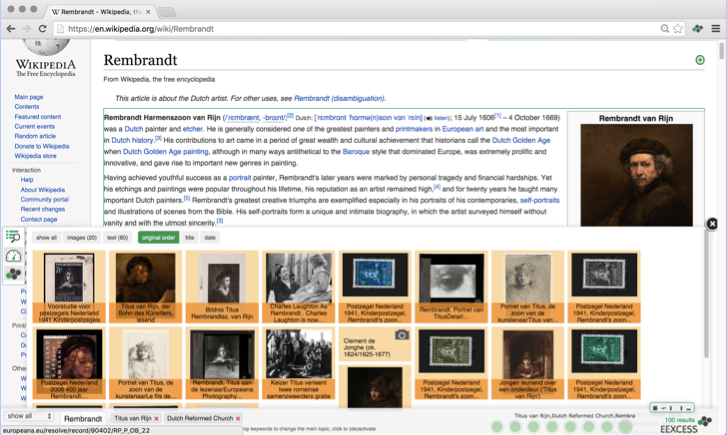Close the EEXCESS results panel

(712, 224)
